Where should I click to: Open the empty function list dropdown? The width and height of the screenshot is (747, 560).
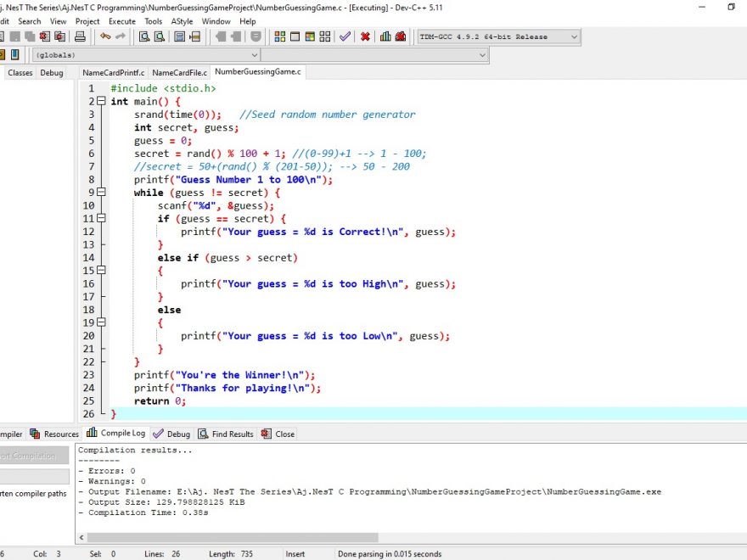(x=482, y=55)
